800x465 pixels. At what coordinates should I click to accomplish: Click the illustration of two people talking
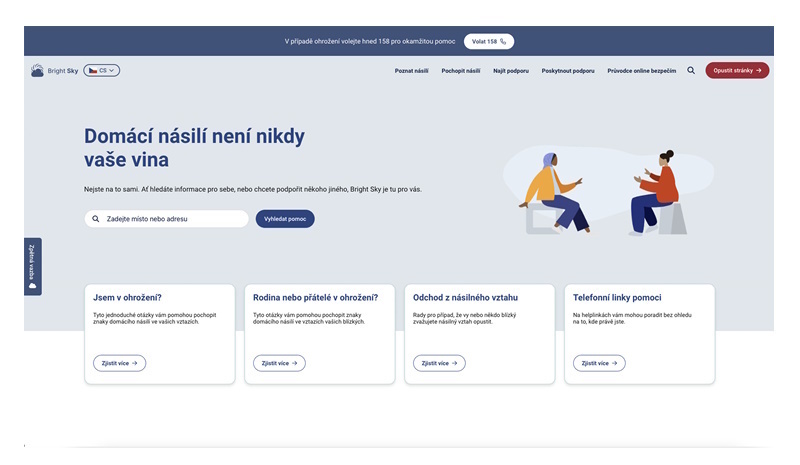coord(601,192)
